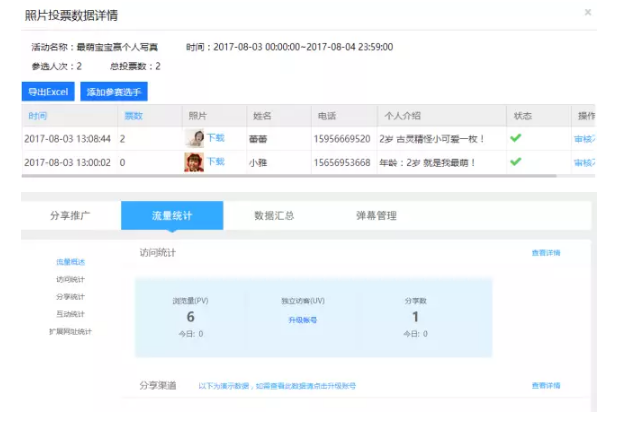This screenshot has height=424, width=617.
Task: Click 查看详情 next to 分享渠道
Action: click(x=546, y=385)
